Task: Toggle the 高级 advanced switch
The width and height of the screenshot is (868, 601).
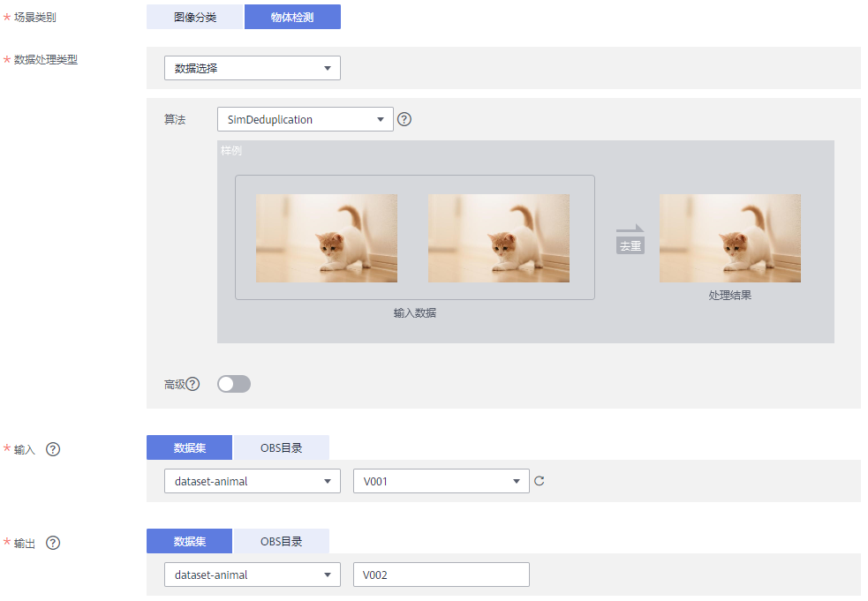Action: 234,384
